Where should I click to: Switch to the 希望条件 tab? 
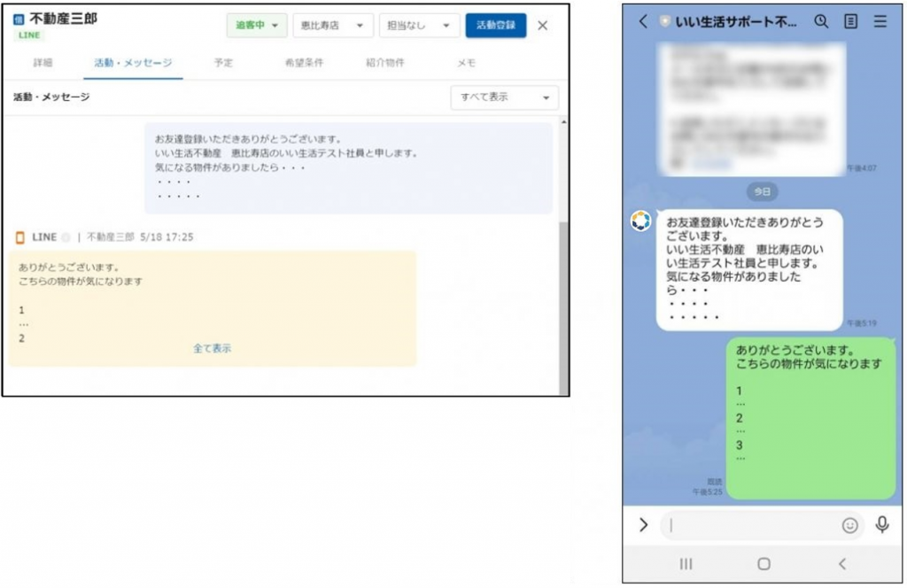tap(305, 63)
